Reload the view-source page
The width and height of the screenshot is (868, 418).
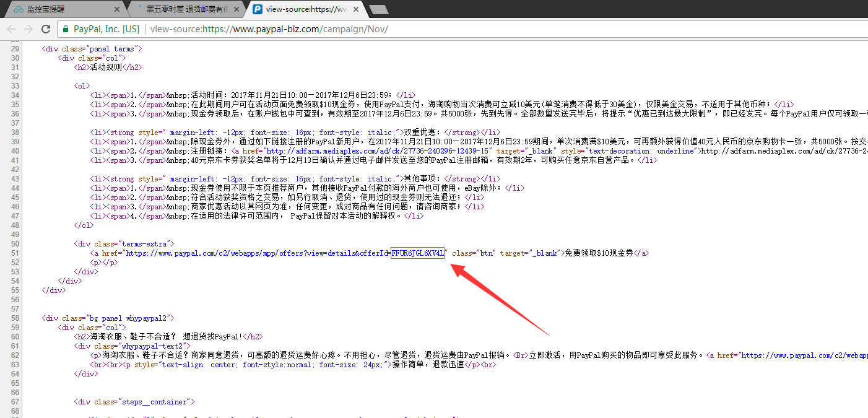46,29
